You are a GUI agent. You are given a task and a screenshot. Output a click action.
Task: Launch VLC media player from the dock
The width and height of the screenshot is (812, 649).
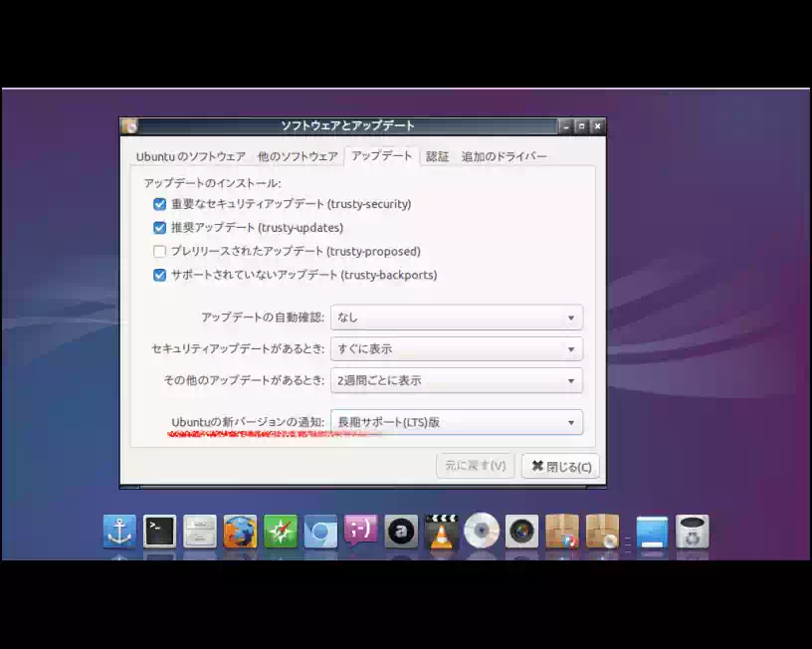tap(441, 531)
